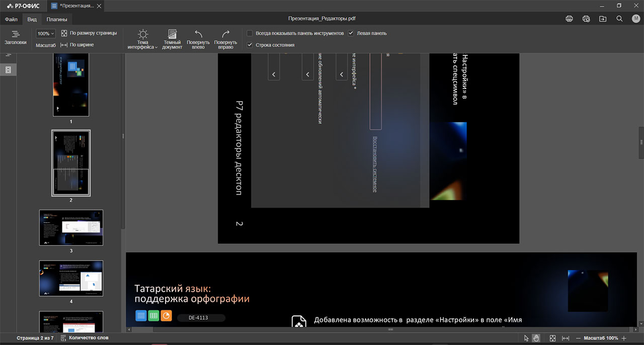Screen dimensions: 644x345
Task: Click the Масштаб 100% status label
Action: (x=601, y=338)
